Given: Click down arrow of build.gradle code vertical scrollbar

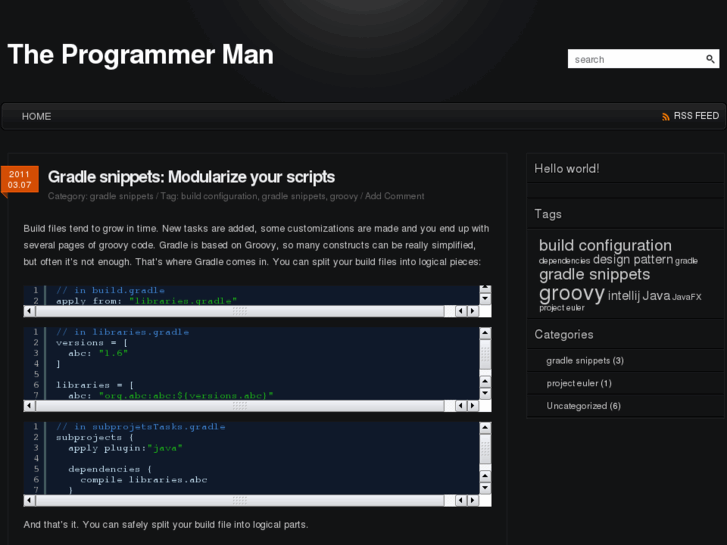Looking at the screenshot, I should [485, 299].
